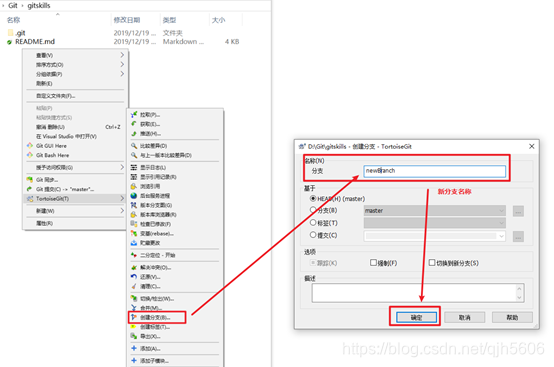554x367 pixels.
Task: Choose 刷新(E) in the context menu
Action: coord(75,83)
